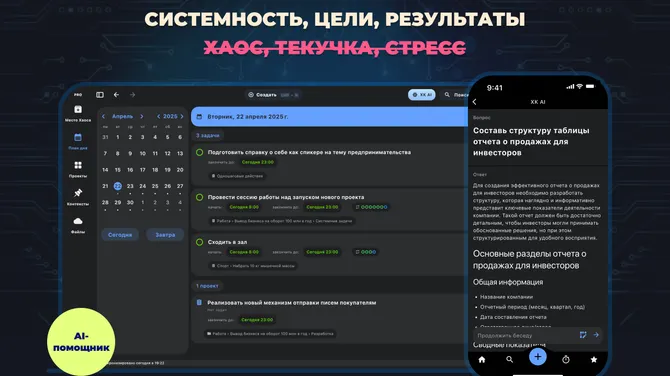The width and height of the screenshot is (670, 376).
Task: Click the Работа › Разработка breadcrumb tag
Action: pyautogui.click(x=270, y=334)
